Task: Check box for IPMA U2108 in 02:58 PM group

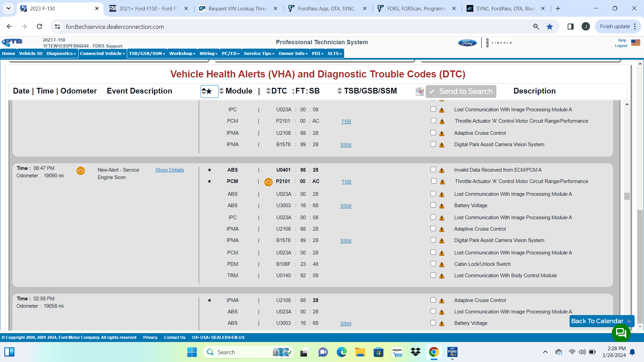Action: click(433, 300)
